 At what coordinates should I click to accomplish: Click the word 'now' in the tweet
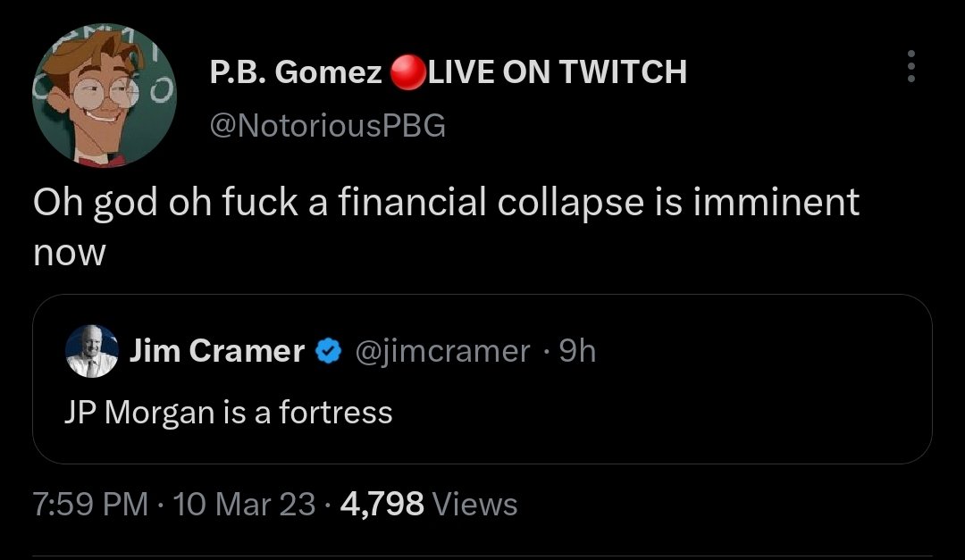click(69, 253)
